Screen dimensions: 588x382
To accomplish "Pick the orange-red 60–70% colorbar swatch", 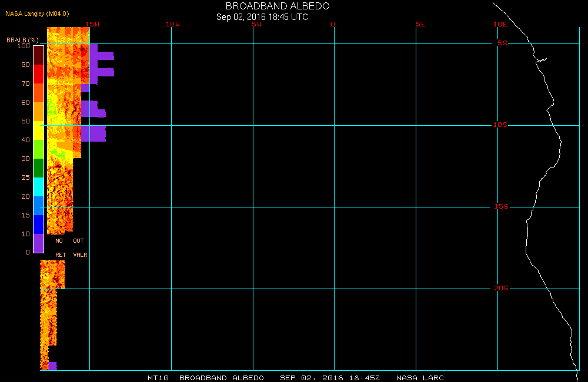I will click(39, 93).
